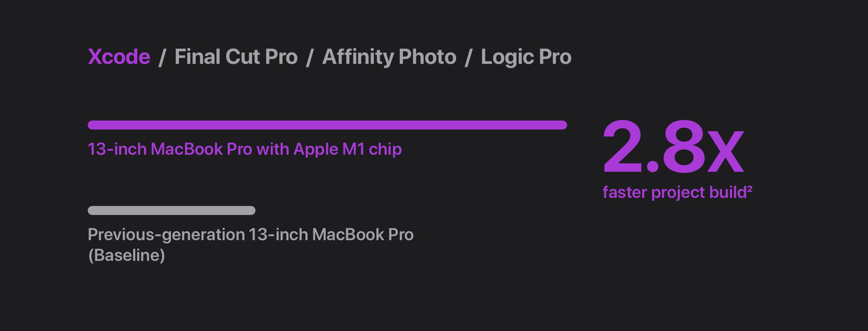Switch to the Final Cut Pro tab
Image resolution: width=868 pixels, height=331 pixels.
(x=236, y=57)
